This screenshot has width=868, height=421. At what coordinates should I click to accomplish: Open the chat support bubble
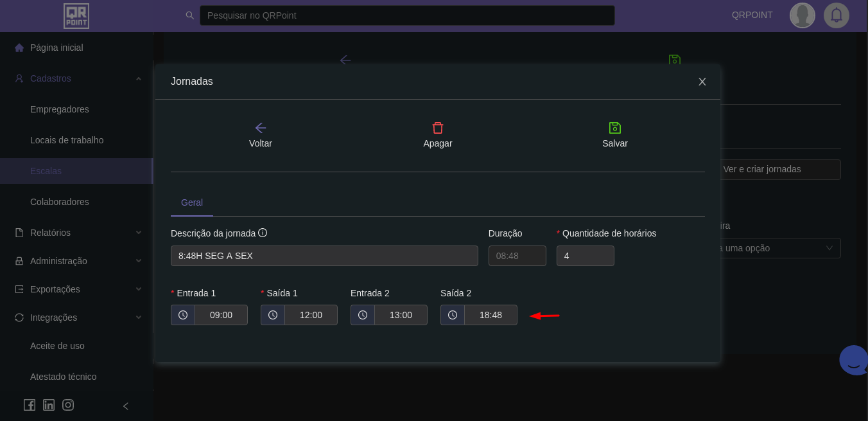tap(854, 361)
